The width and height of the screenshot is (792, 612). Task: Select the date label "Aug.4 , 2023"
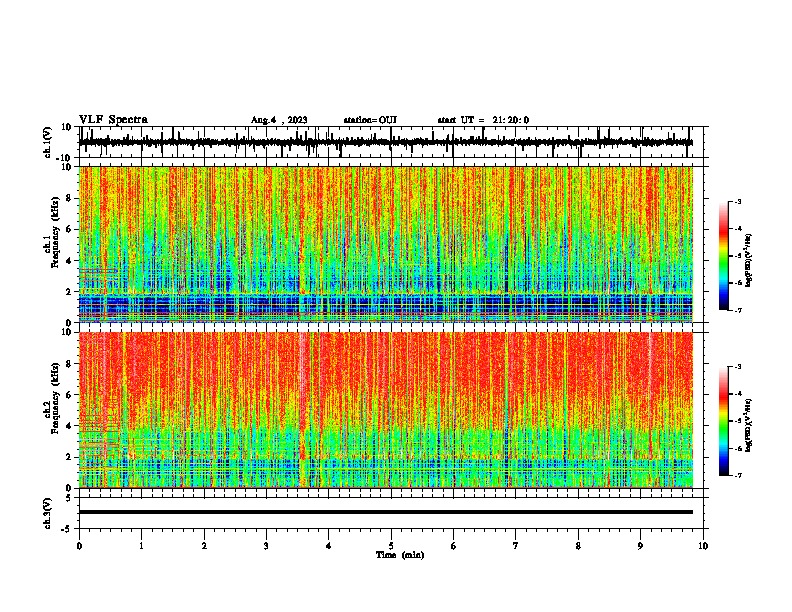click(x=279, y=120)
